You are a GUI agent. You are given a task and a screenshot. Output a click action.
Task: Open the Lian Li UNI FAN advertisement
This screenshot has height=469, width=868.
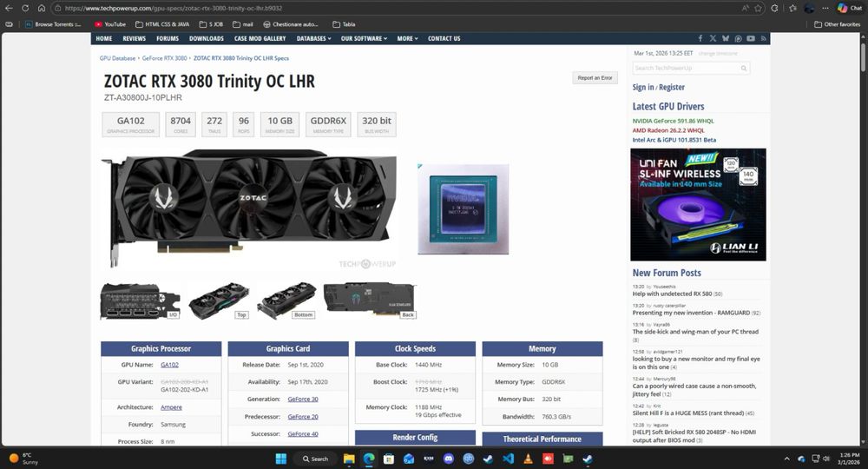tap(698, 204)
